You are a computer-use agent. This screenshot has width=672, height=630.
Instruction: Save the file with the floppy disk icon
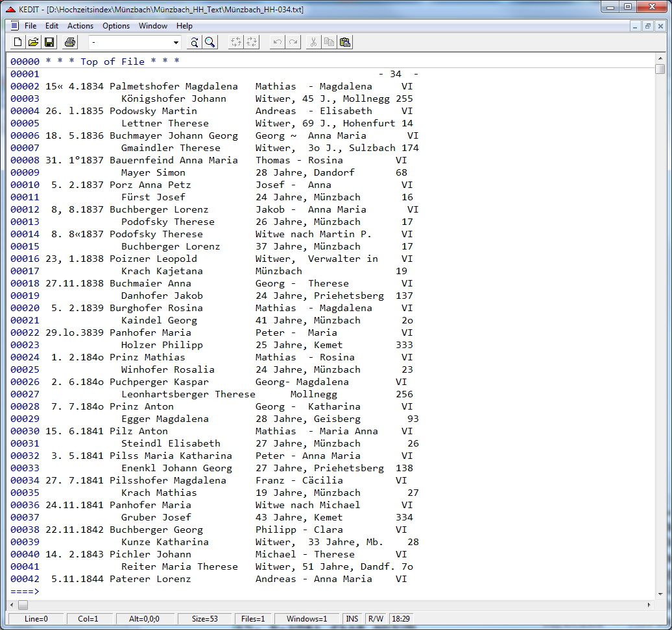49,42
